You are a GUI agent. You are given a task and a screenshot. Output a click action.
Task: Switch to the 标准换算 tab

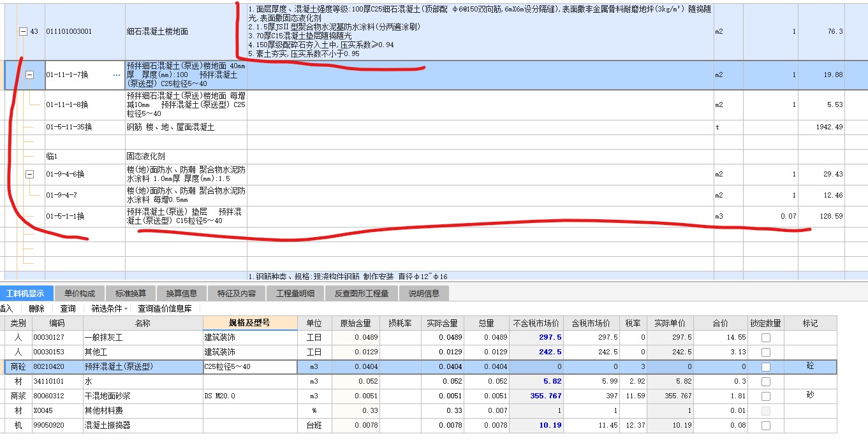coord(131,293)
